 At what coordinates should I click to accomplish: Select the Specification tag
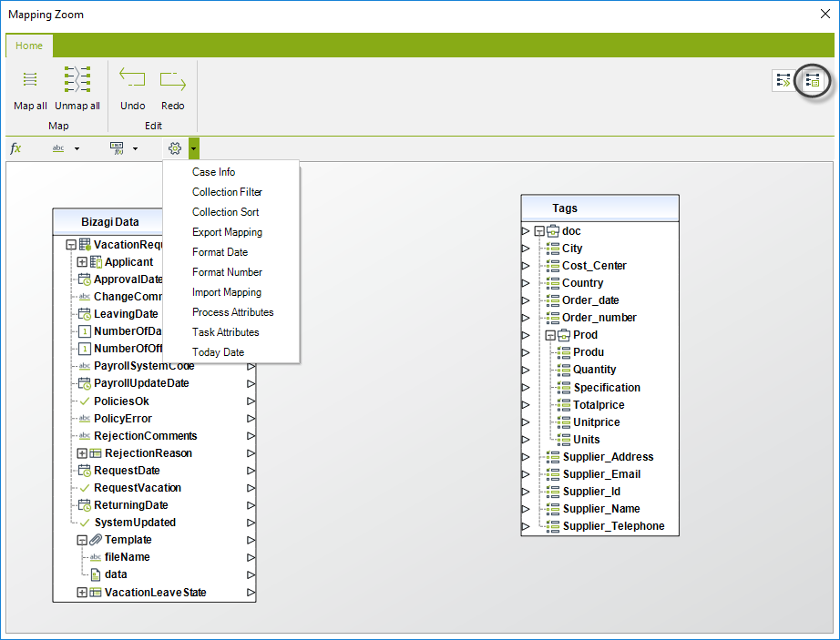pos(607,388)
